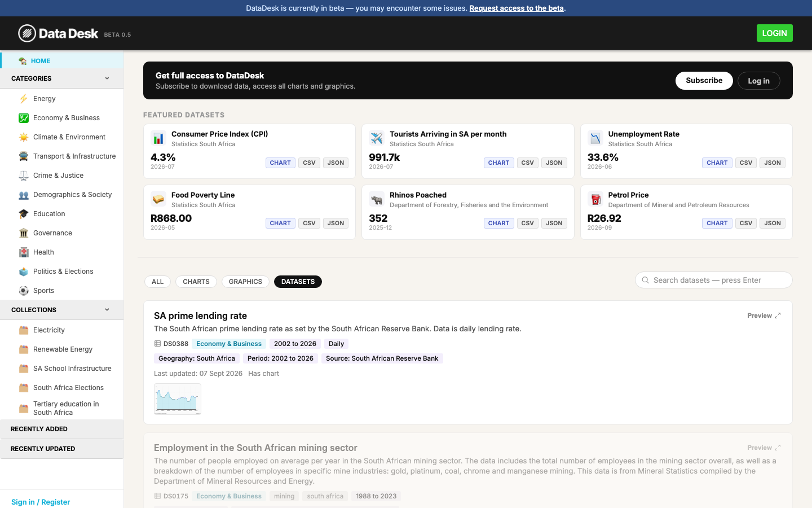This screenshot has height=508, width=812.
Task: Click the Subscribe button
Action: [x=704, y=81]
